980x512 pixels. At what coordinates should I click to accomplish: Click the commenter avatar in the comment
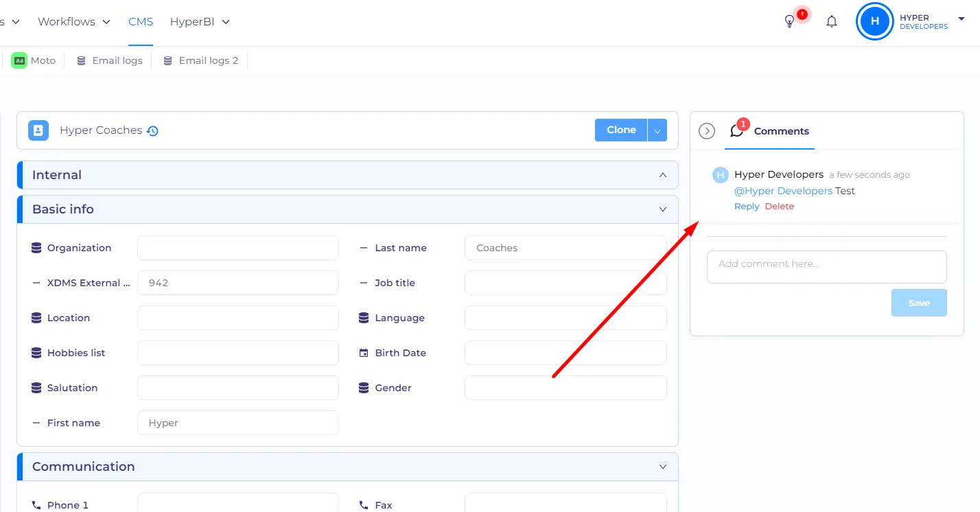[x=721, y=175]
